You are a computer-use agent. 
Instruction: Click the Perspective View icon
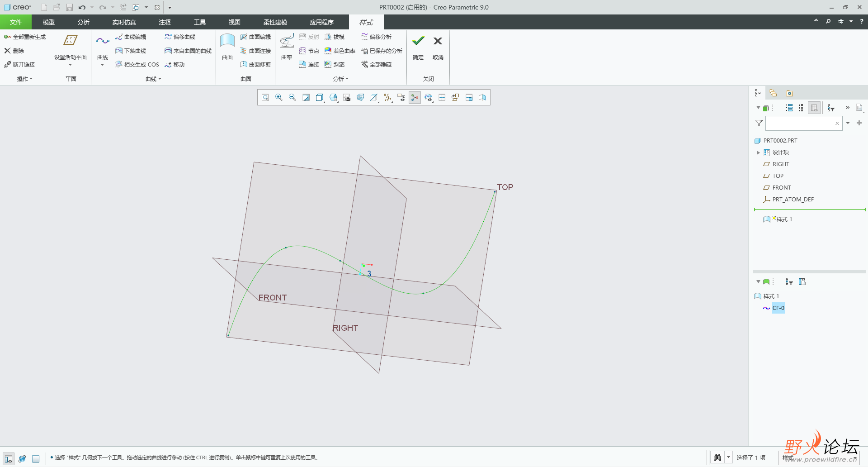[x=360, y=97]
